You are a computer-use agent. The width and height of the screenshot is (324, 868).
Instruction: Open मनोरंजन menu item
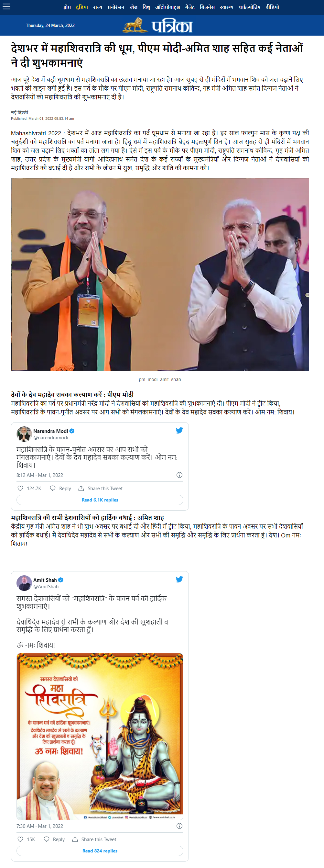pyautogui.click(x=116, y=7)
